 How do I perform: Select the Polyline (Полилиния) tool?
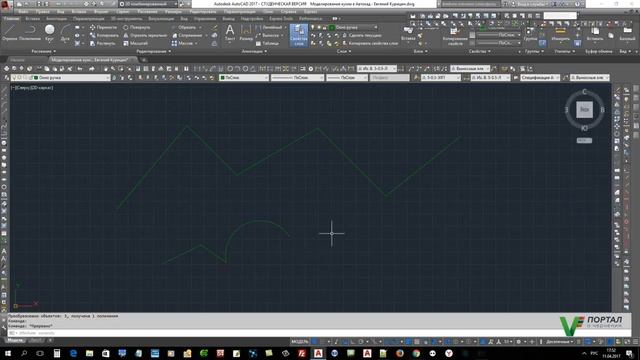tap(30, 33)
